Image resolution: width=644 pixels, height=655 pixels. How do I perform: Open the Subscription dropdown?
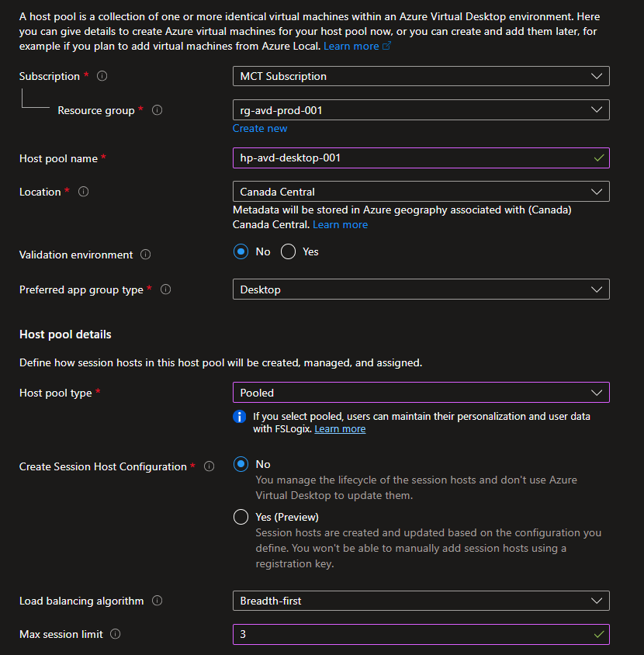(421, 76)
